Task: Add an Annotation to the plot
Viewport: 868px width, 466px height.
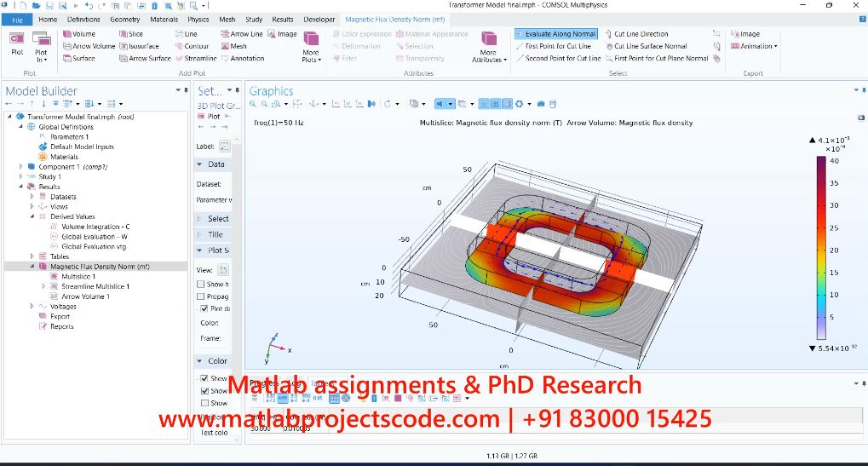Action: pyautogui.click(x=243, y=58)
